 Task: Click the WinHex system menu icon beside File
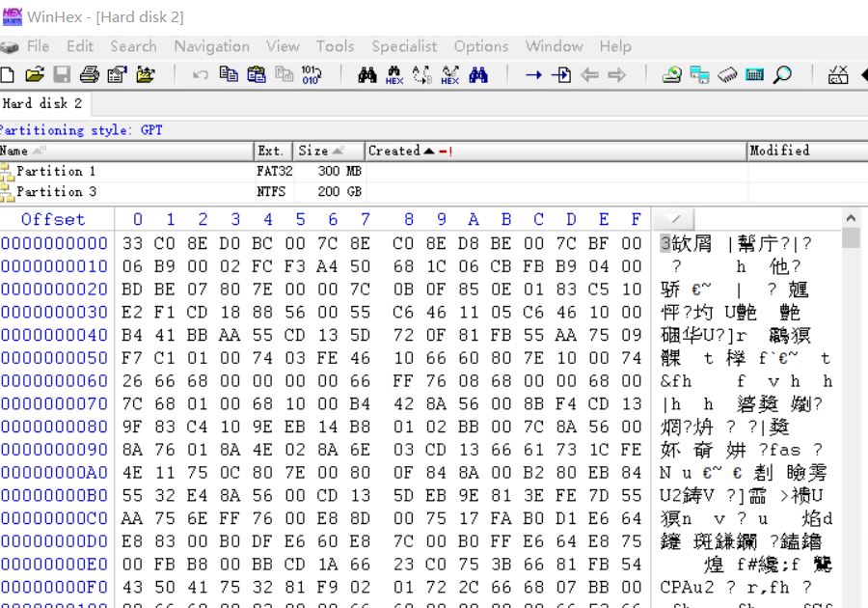[x=10, y=47]
